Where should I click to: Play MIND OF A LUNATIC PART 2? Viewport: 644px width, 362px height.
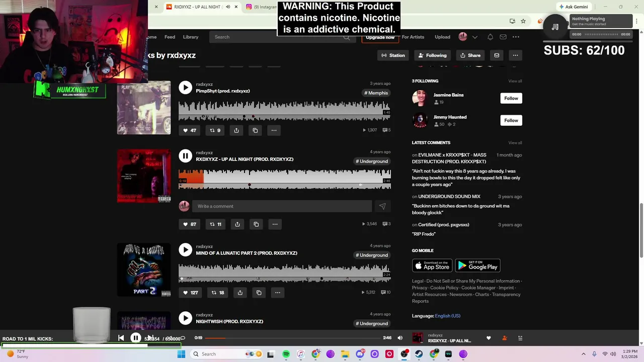pyautogui.click(x=185, y=250)
